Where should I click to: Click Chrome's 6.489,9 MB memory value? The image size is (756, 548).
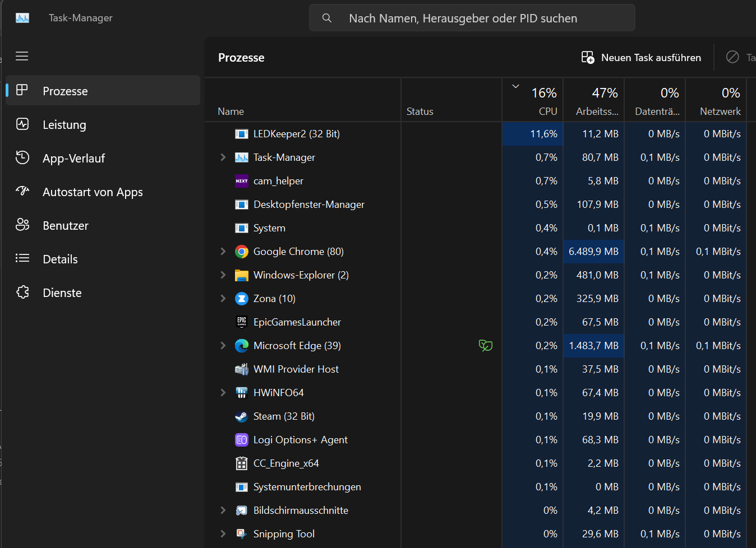pyautogui.click(x=594, y=252)
